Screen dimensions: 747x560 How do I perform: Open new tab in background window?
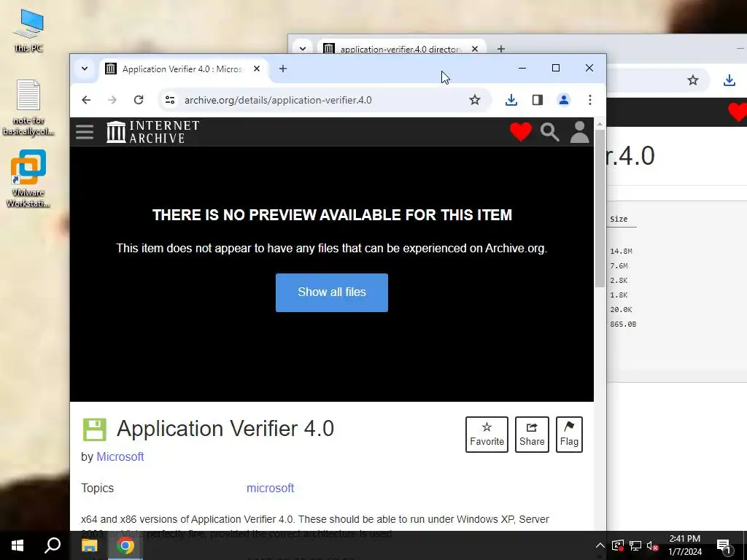click(500, 49)
